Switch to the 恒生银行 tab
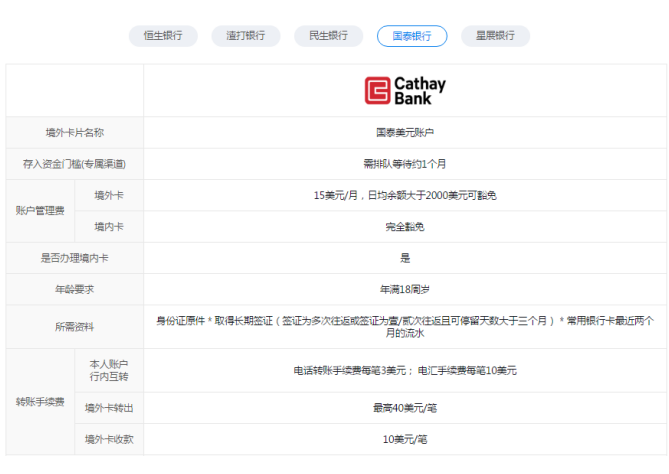 (163, 36)
